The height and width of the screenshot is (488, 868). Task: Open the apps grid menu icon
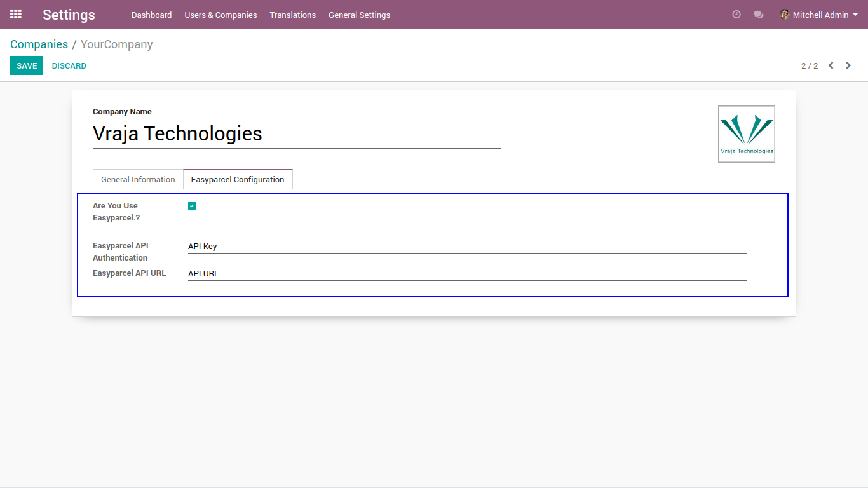pos(16,14)
